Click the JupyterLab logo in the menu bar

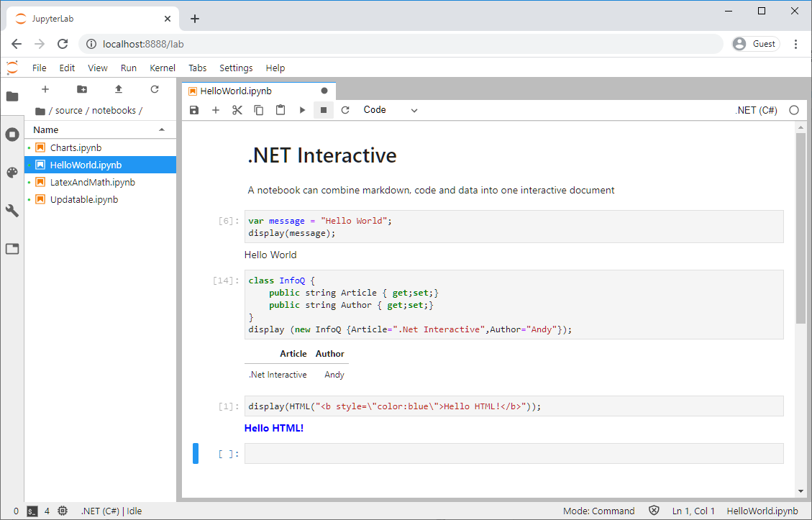click(x=12, y=68)
